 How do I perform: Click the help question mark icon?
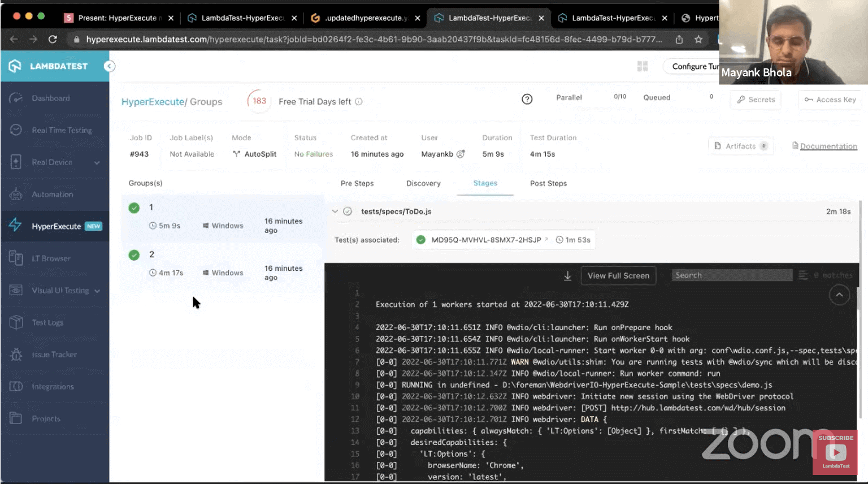click(x=527, y=100)
